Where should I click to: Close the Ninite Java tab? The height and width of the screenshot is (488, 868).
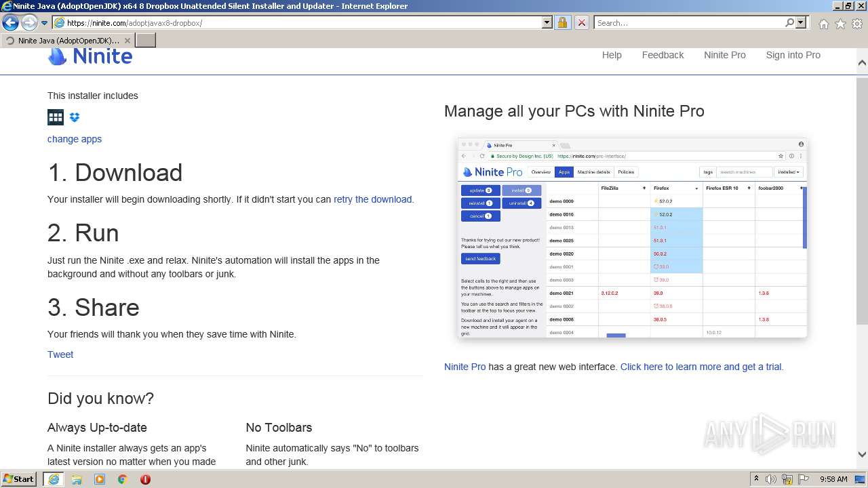pyautogui.click(x=127, y=41)
